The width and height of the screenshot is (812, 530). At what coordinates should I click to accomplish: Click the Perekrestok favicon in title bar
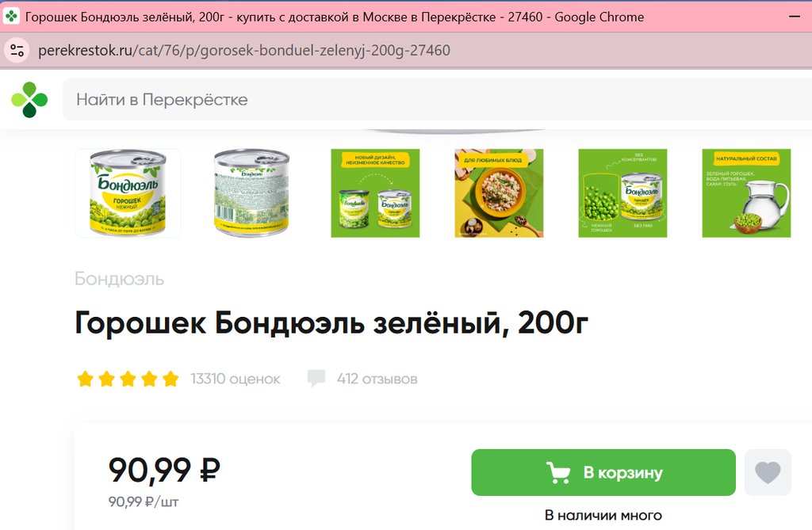click(x=11, y=17)
